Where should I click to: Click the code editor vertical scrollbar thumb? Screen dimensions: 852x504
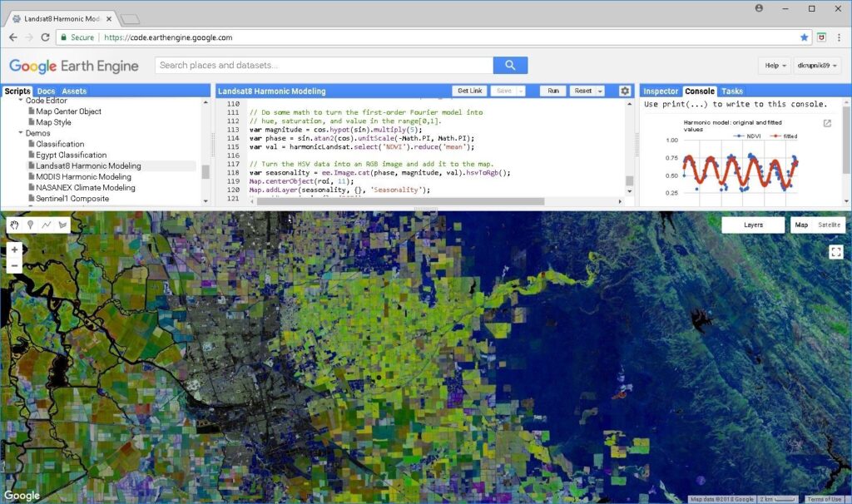[x=629, y=180]
